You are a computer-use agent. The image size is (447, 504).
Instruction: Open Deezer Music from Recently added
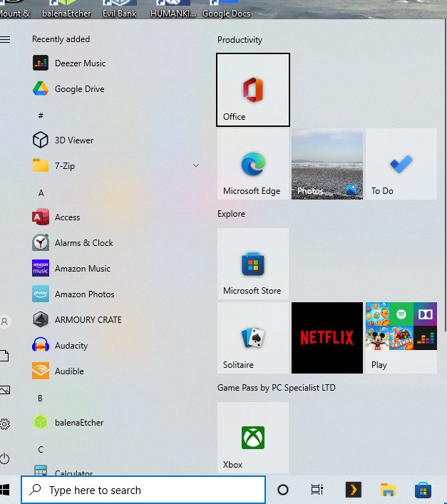(115, 63)
